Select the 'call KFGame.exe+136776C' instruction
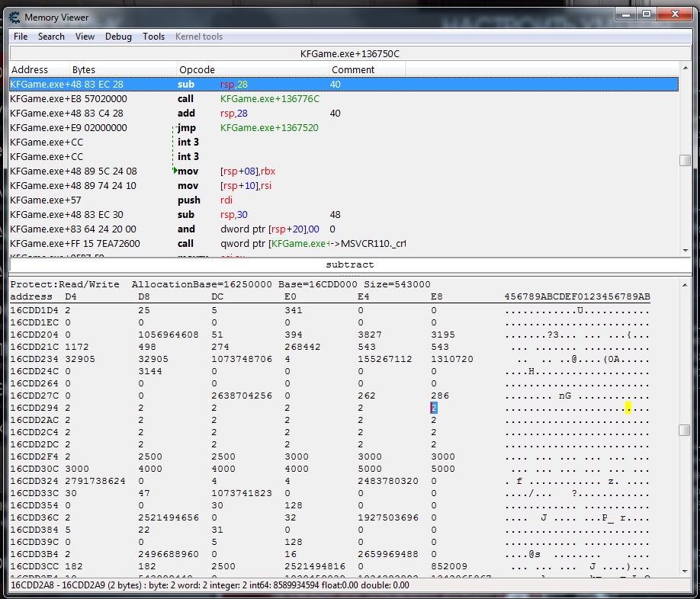 (x=344, y=98)
